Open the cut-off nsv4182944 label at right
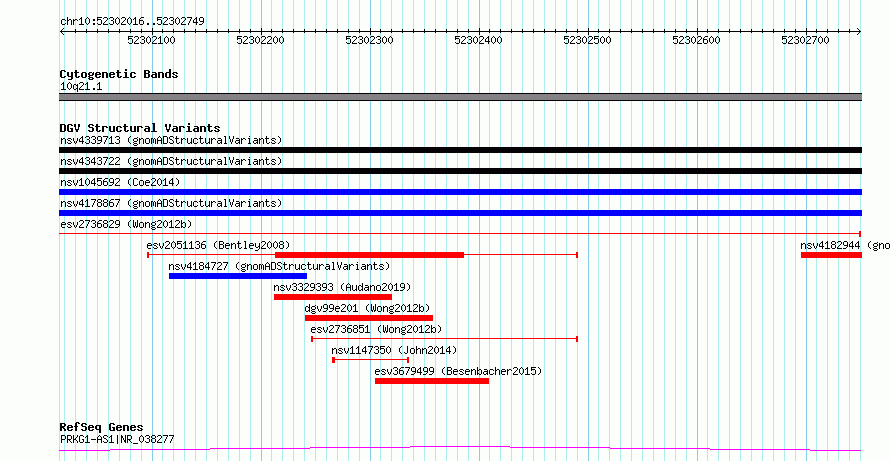The height and width of the screenshot is (461, 890). point(845,245)
